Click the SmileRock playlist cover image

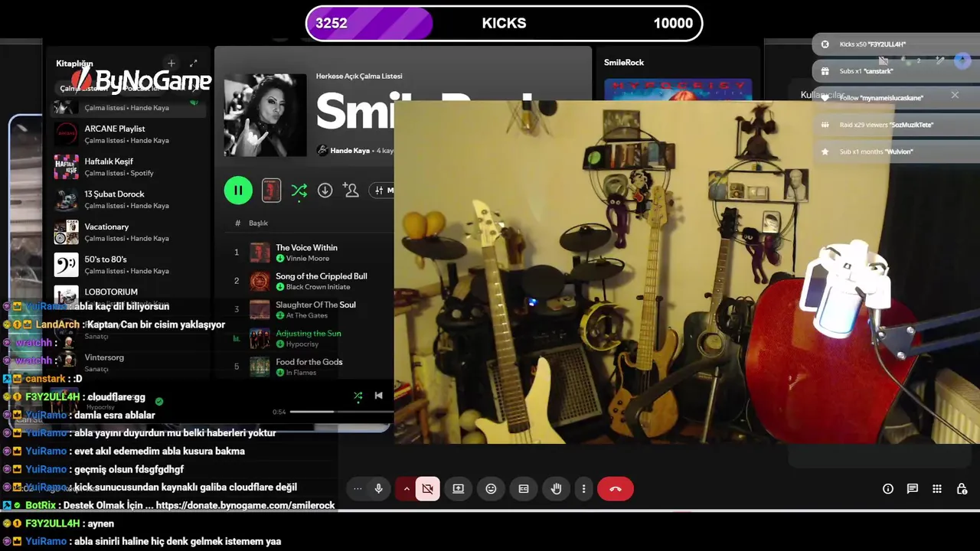265,115
